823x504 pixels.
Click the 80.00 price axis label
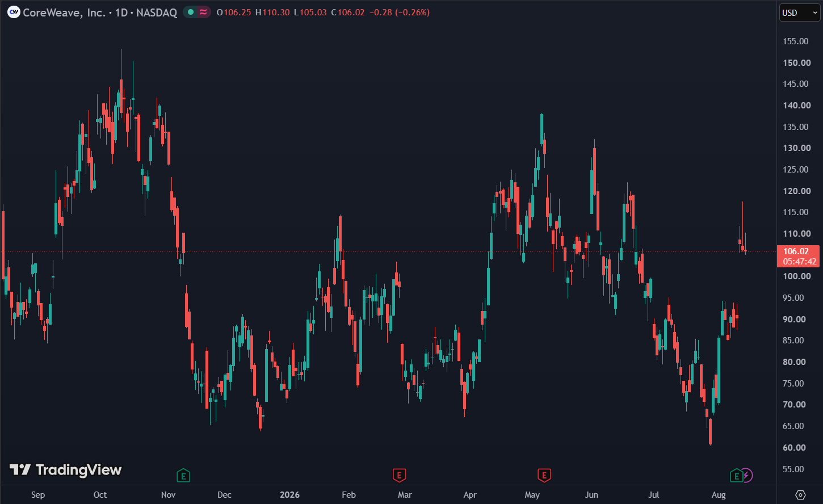pos(794,362)
